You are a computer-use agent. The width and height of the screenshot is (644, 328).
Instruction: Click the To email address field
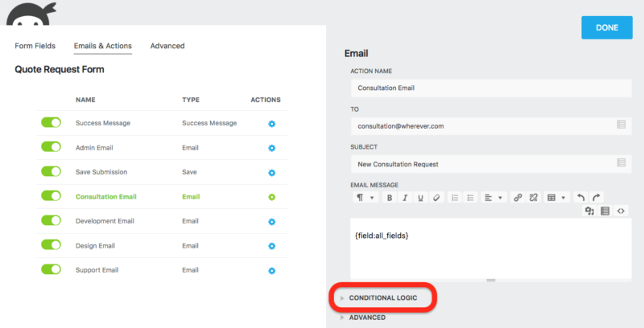pyautogui.click(x=491, y=126)
